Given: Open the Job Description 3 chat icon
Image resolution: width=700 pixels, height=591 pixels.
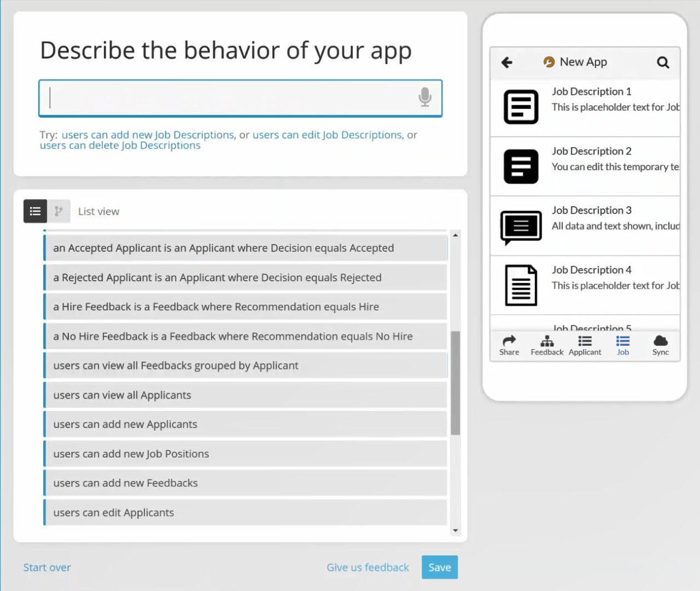Looking at the screenshot, I should tap(521, 227).
